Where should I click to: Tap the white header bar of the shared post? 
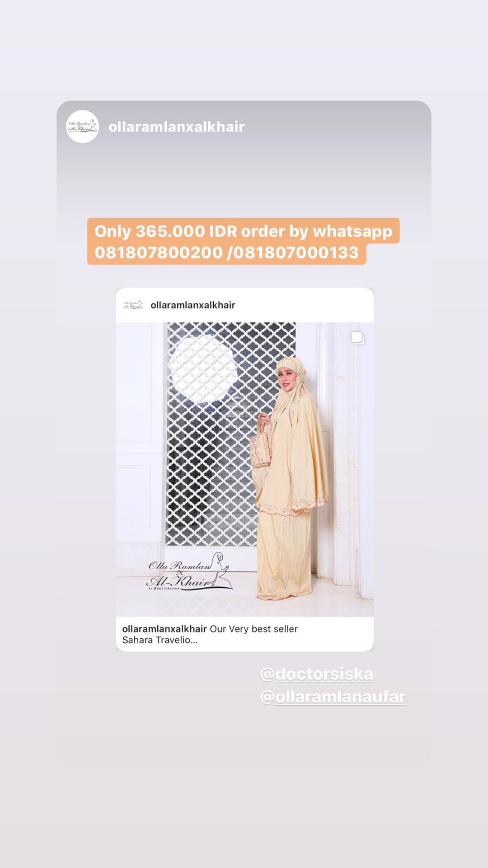pyautogui.click(x=244, y=305)
